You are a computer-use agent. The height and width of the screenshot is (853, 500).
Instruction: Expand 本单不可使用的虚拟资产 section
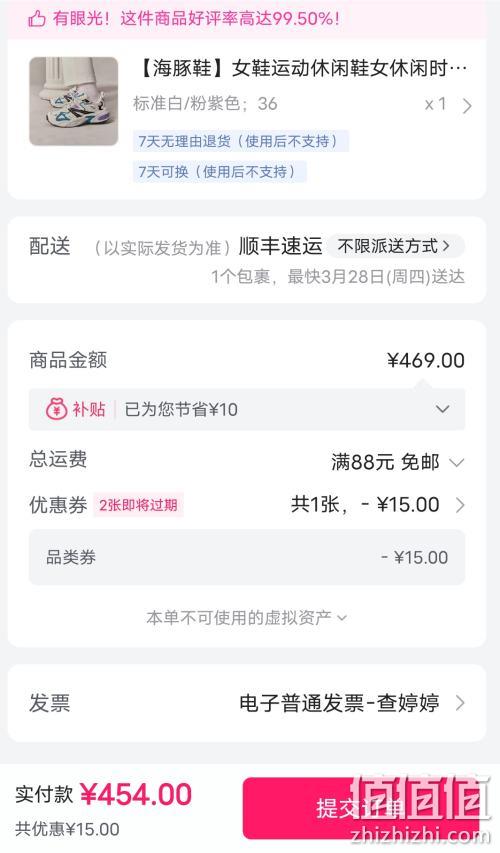click(246, 617)
